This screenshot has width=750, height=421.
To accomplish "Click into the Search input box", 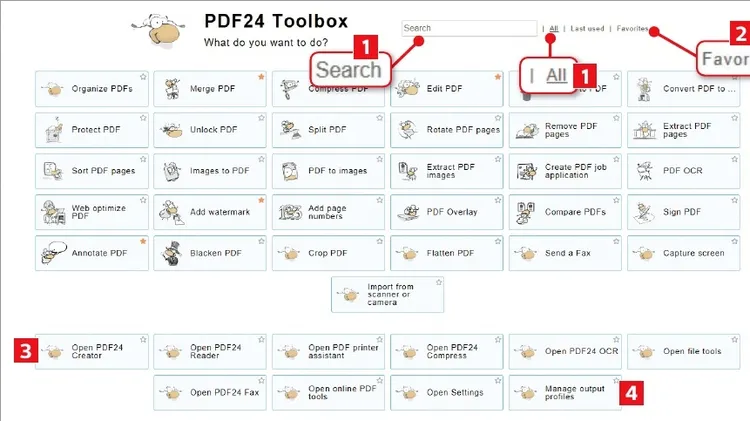I will pos(469,28).
